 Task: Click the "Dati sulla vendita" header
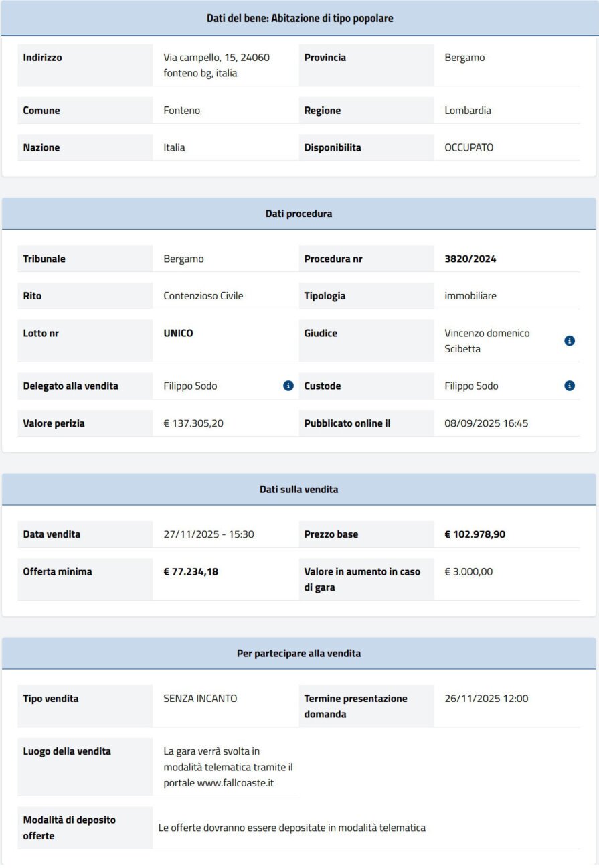click(299, 490)
